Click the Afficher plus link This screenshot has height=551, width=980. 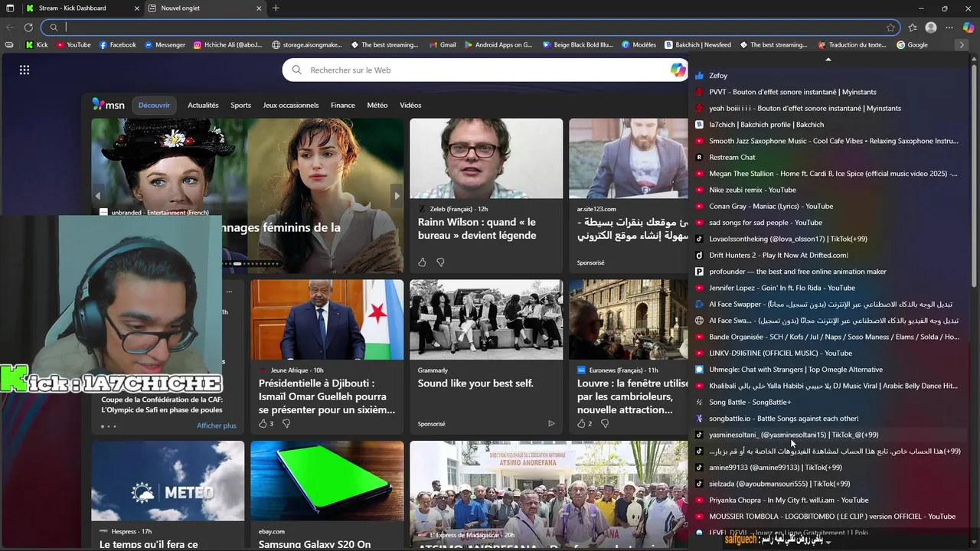point(216,425)
